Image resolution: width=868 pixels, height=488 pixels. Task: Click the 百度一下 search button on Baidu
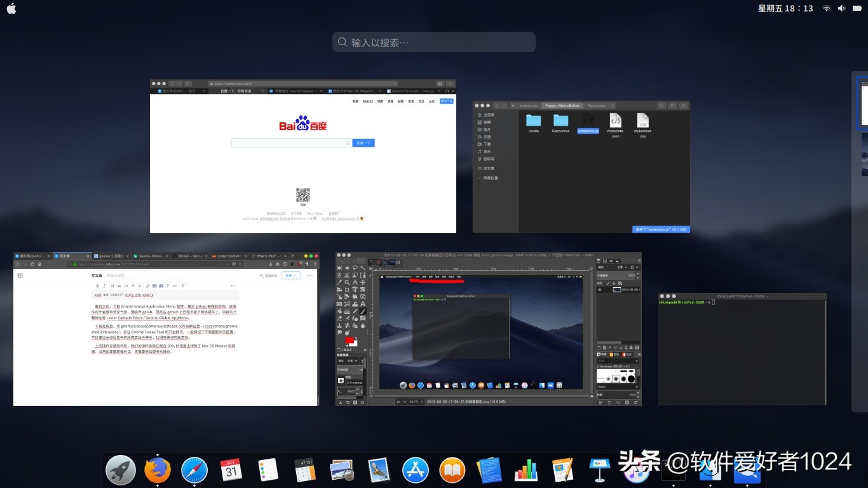click(x=363, y=143)
